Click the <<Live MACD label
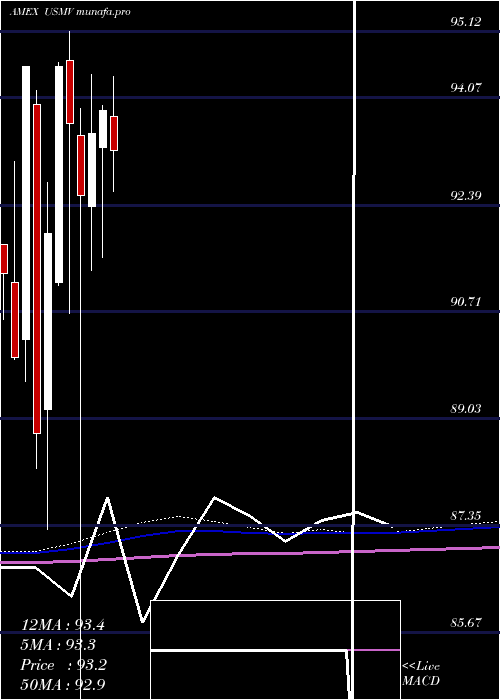Screen dimensions: 500x700 (x=421, y=673)
